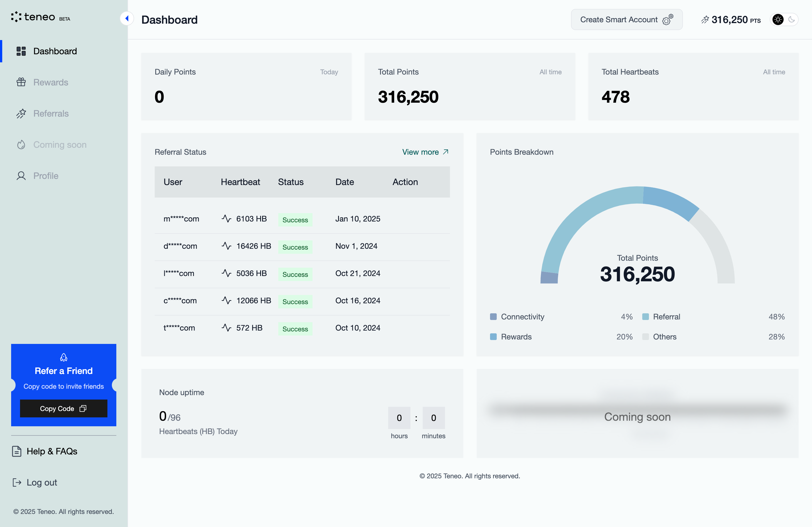Click the gear icon on Create Smart Account
Image resolution: width=812 pixels, height=527 pixels.
[668, 20]
